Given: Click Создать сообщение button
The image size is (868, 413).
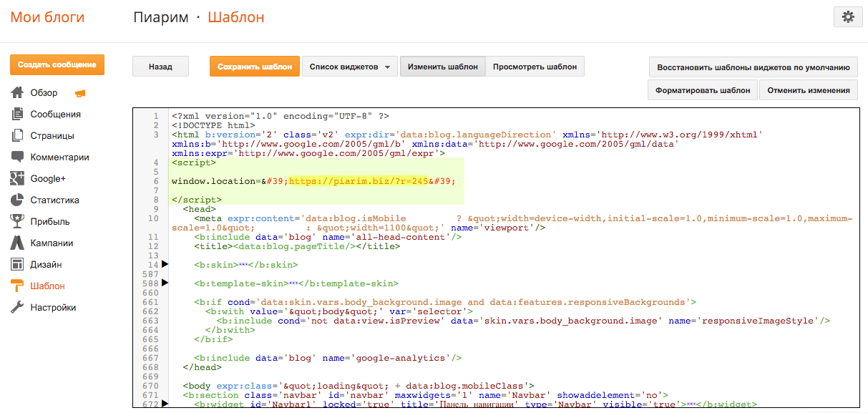Looking at the screenshot, I should pos(57,64).
